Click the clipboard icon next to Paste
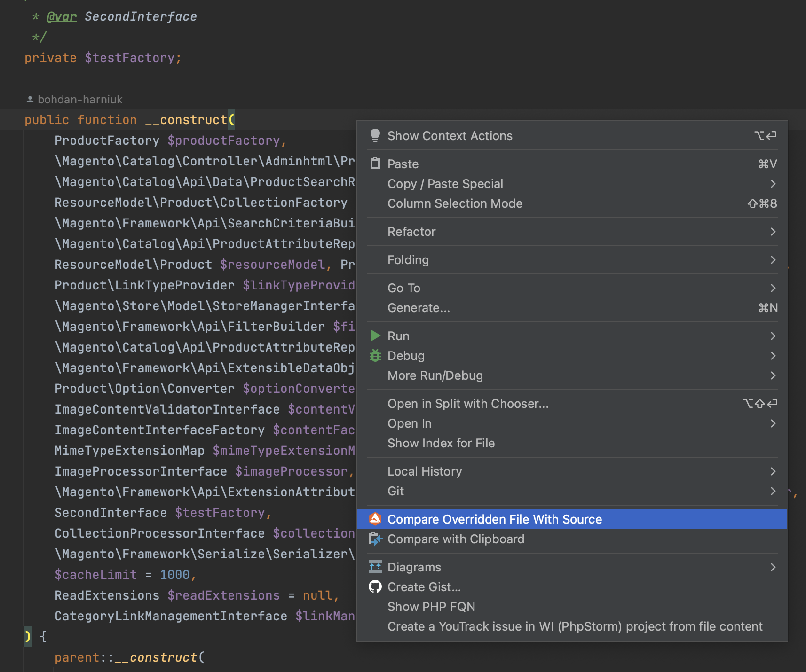806x672 pixels. click(x=375, y=164)
